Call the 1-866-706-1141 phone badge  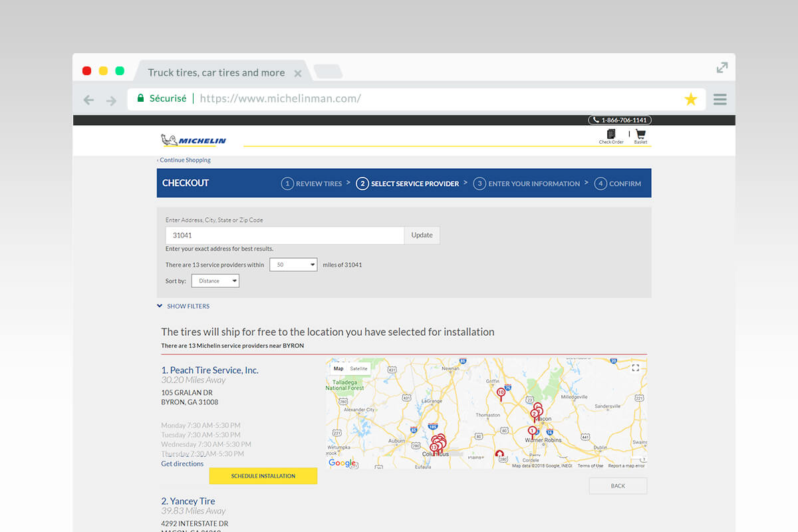click(620, 120)
